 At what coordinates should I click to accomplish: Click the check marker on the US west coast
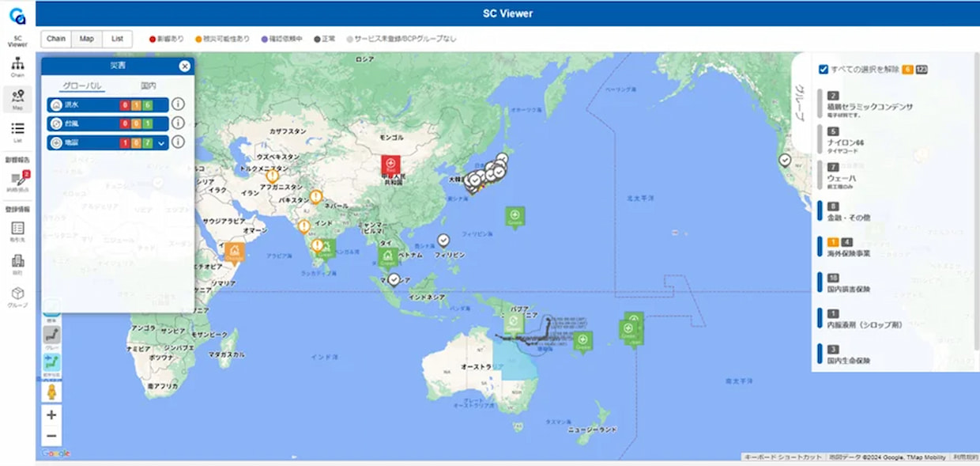[x=784, y=160]
